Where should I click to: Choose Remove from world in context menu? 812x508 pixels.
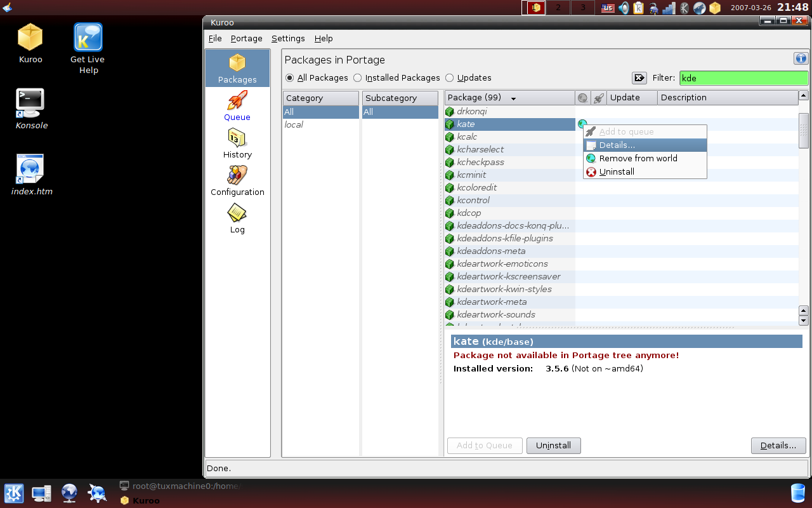tap(645, 159)
